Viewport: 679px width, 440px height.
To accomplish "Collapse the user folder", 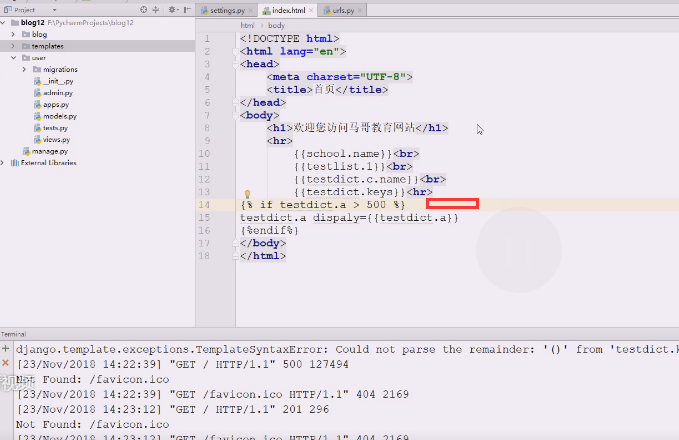I will click(13, 58).
